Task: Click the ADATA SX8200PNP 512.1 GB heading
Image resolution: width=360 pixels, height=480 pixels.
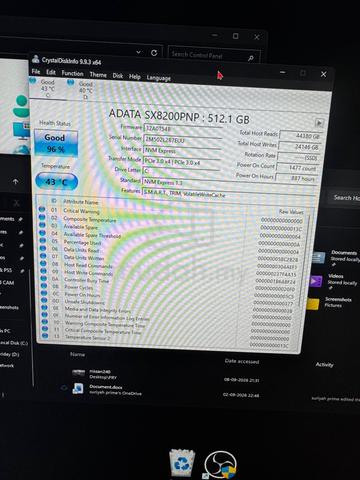Action: 179,116
